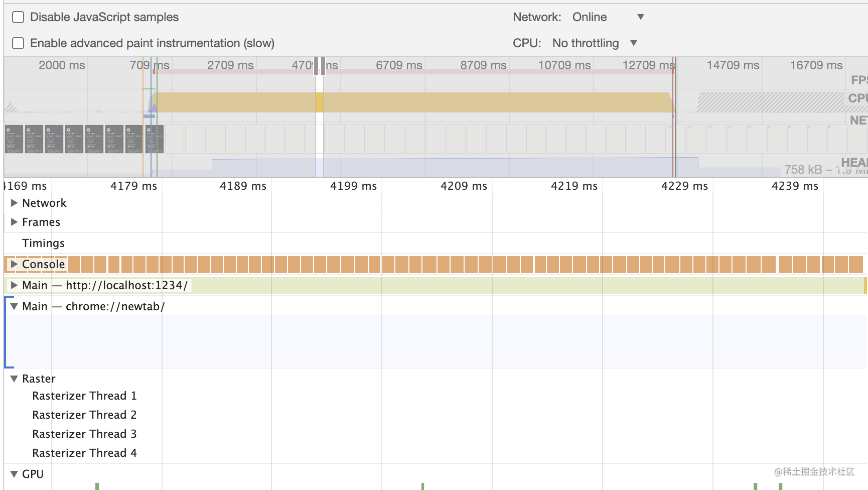868x490 pixels.
Task: Click first screenshot thumbnail in overview
Action: tap(14, 139)
